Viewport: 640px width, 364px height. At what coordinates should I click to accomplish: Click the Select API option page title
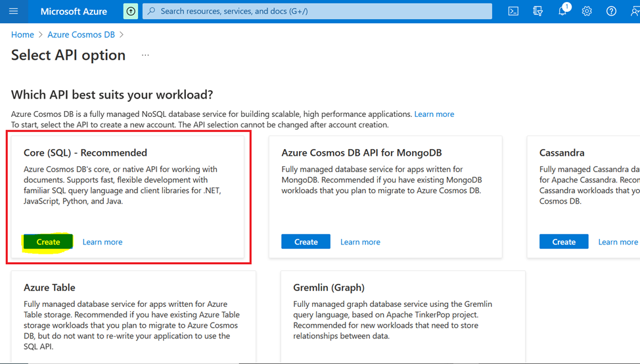click(68, 55)
